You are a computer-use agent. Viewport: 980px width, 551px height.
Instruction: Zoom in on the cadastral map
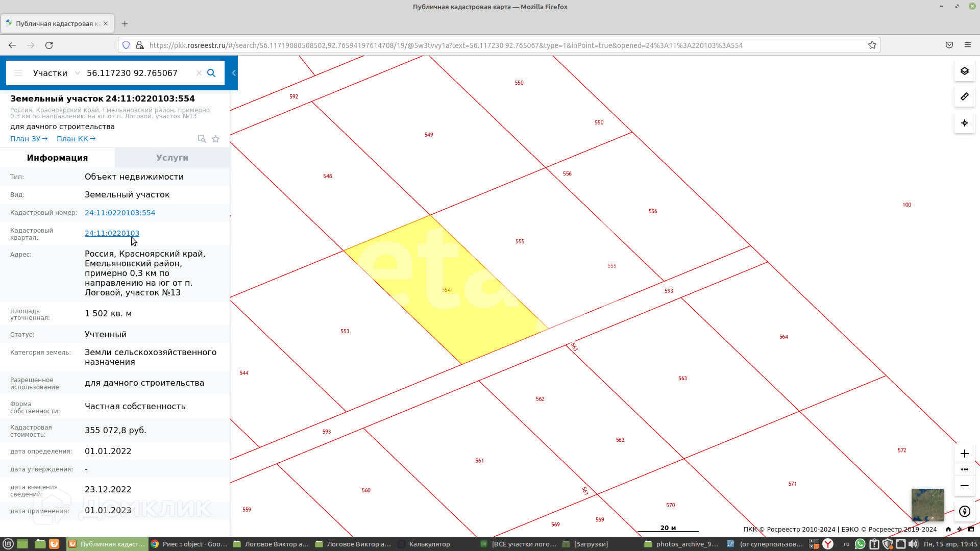pos(964,454)
